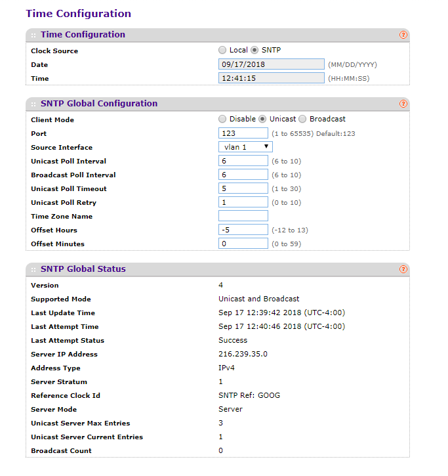Set Client Mode to Disable

[223, 119]
